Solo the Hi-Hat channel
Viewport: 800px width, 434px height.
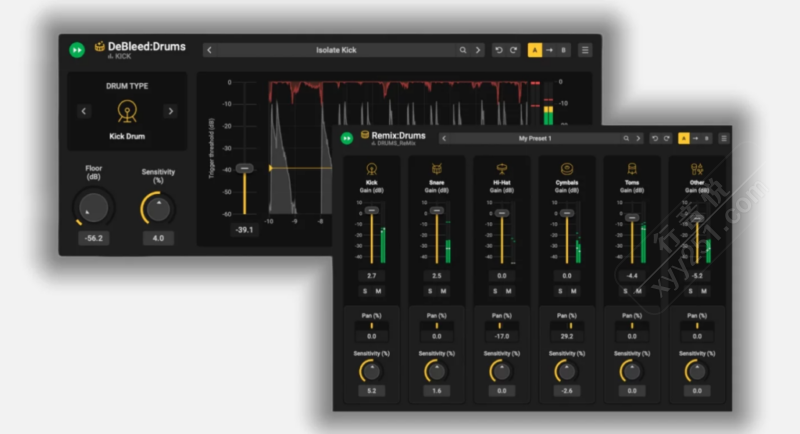point(495,291)
